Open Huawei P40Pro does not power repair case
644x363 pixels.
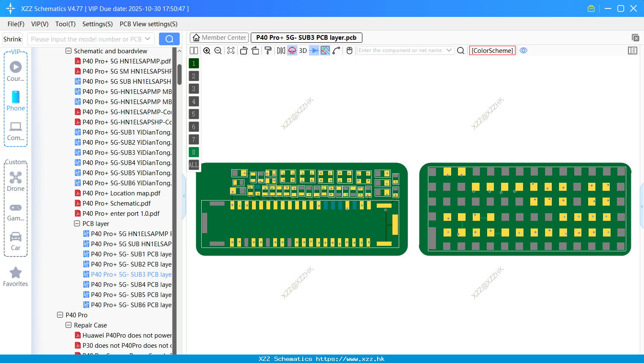click(123, 335)
